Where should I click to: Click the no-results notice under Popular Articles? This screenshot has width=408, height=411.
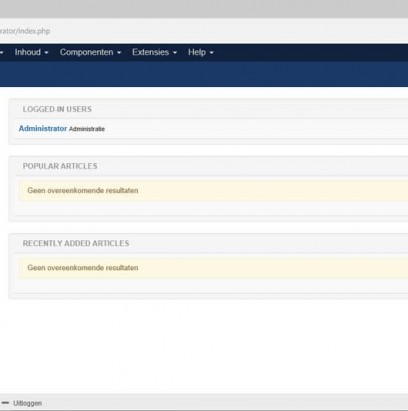[x=213, y=191]
